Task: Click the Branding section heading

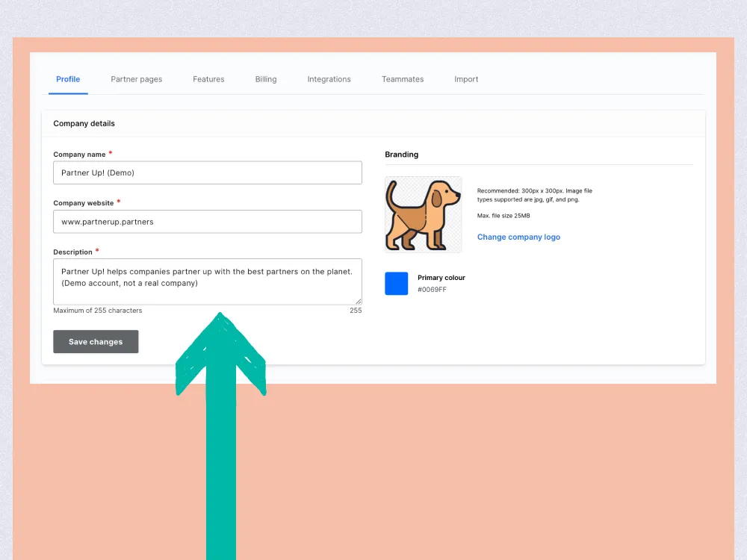Action: coord(401,155)
